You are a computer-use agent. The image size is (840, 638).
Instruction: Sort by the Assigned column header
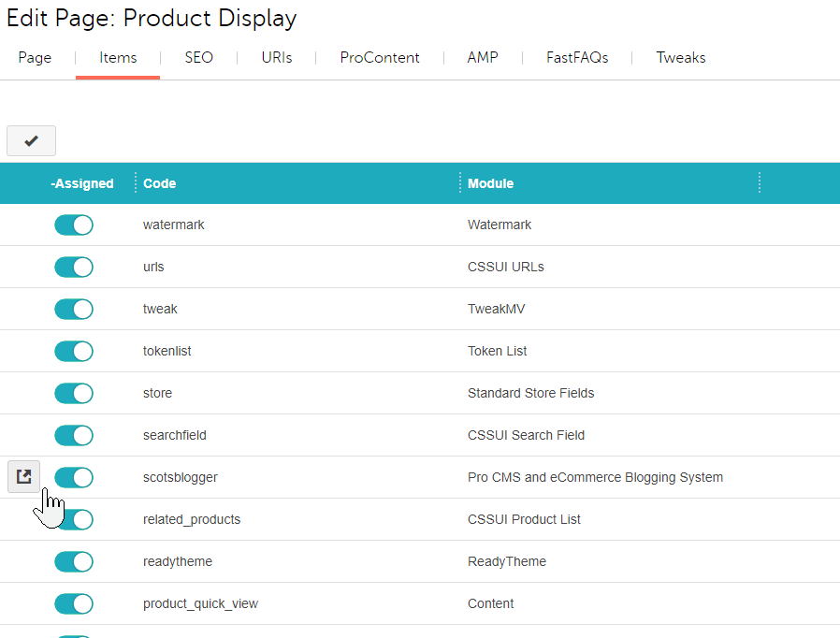82,183
